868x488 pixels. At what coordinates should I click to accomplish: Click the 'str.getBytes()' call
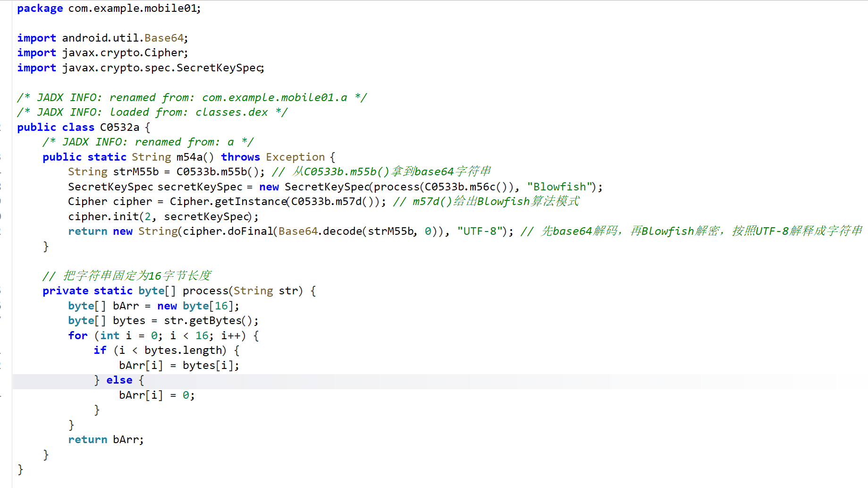click(x=208, y=320)
